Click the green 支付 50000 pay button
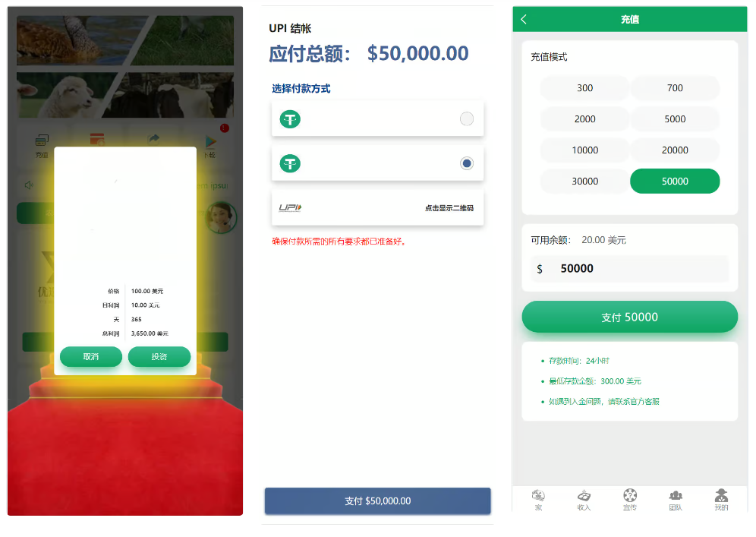This screenshot has height=537, width=756. (x=629, y=317)
